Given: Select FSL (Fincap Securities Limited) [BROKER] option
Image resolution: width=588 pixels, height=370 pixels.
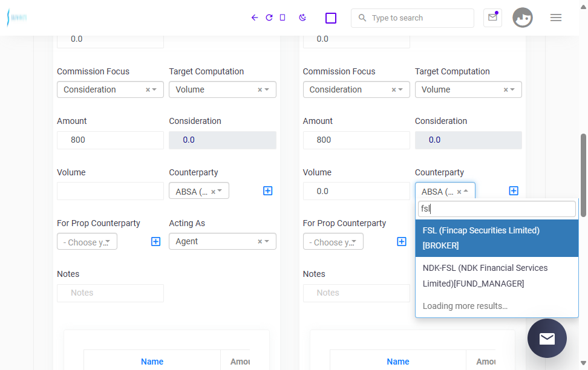Looking at the screenshot, I should [x=497, y=238].
